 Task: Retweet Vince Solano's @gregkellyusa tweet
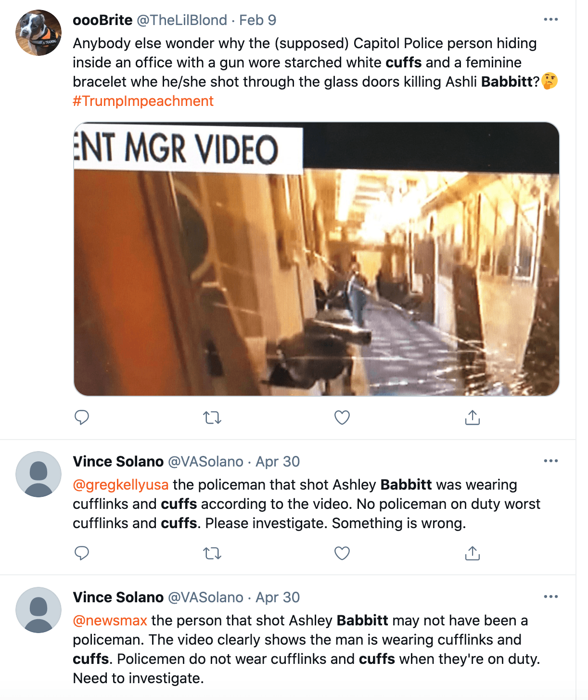(x=212, y=553)
